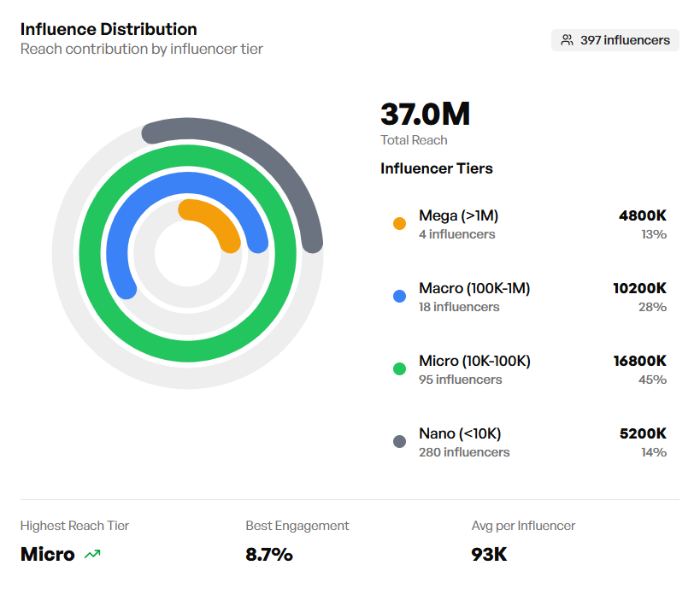Click the orange Mega tier dot
Screen dimensions: 700x589
pos(399,224)
